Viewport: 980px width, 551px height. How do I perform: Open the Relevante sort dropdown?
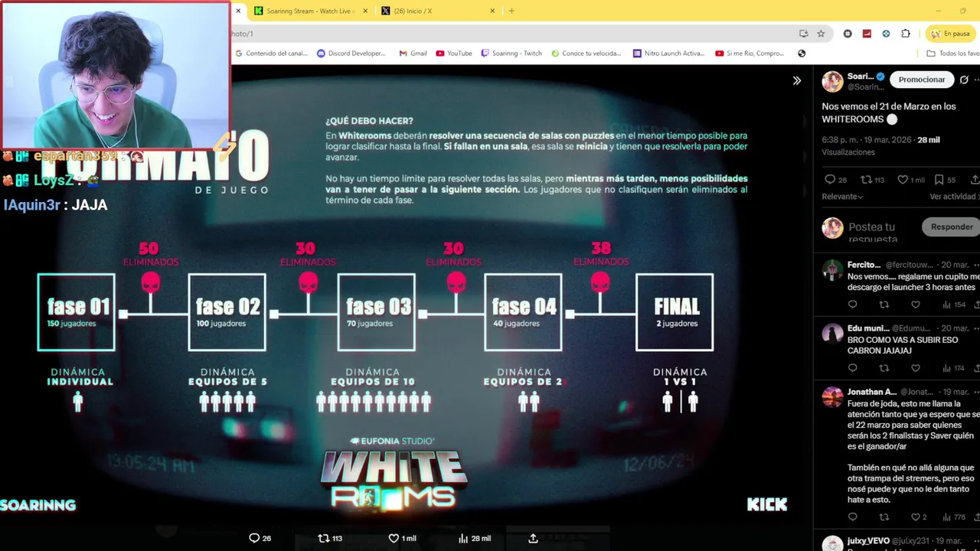(842, 197)
